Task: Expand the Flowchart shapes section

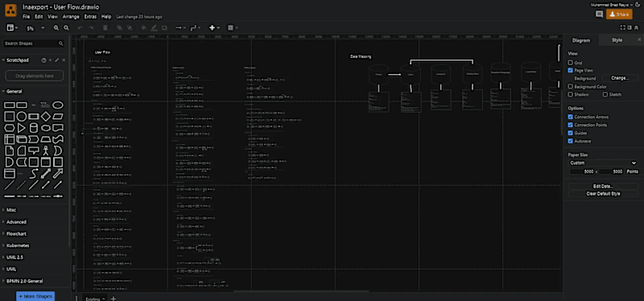Action: point(16,233)
